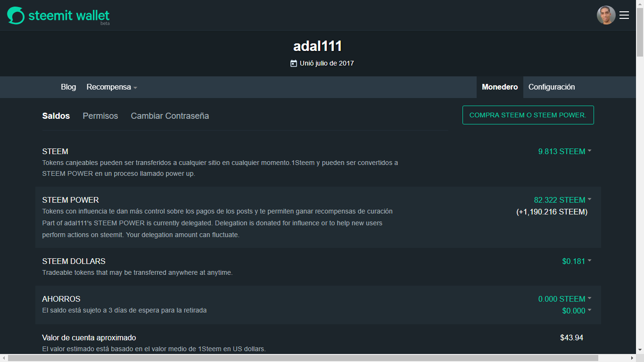Screen dimensions: 644x362
Task: Click the $43.94 account value
Action: (x=571, y=338)
